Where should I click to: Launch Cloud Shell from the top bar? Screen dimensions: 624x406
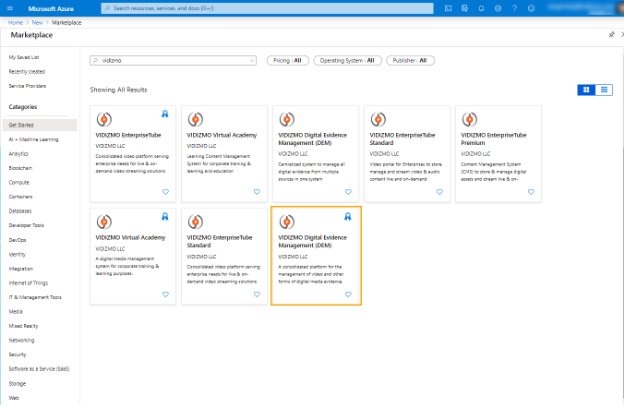(447, 8)
